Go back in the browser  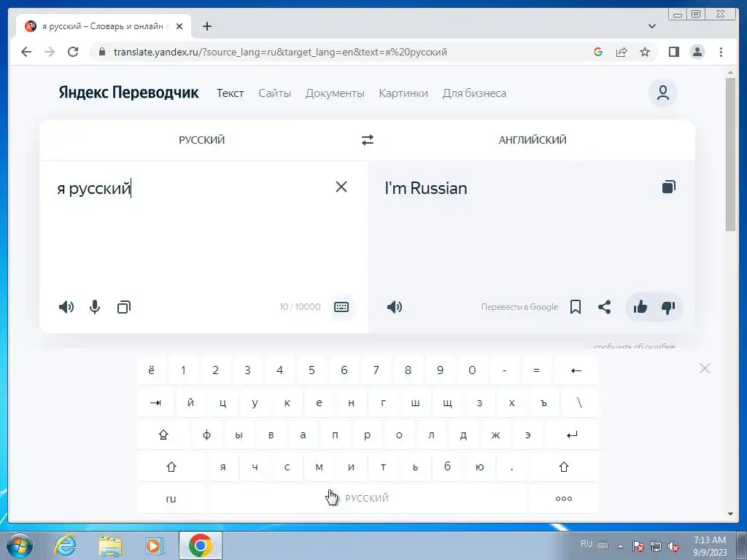(26, 52)
